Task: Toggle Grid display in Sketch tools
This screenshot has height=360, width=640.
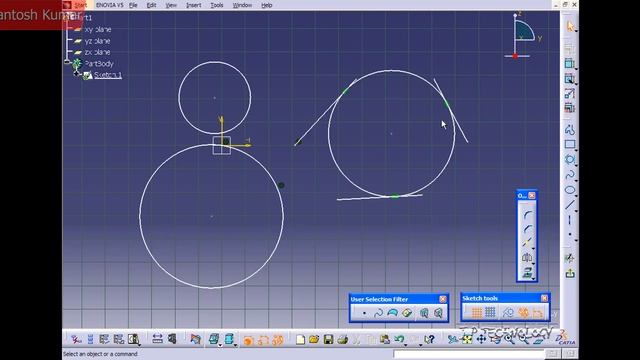Action: click(476, 313)
